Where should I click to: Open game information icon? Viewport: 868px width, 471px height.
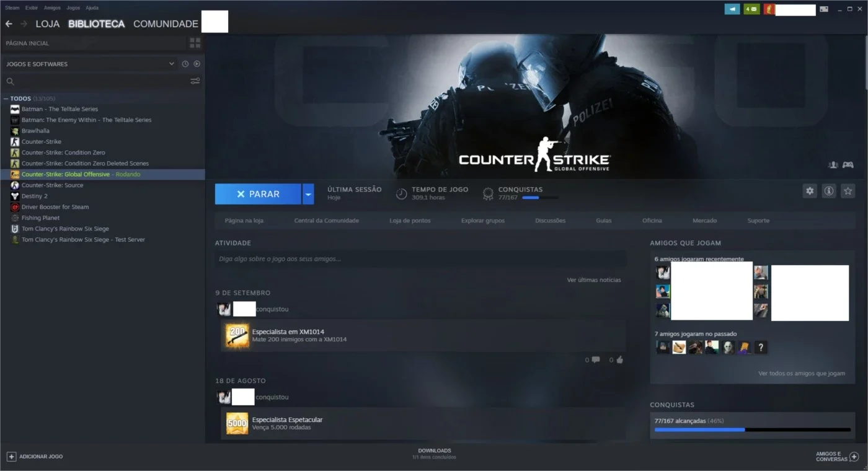[828, 191]
